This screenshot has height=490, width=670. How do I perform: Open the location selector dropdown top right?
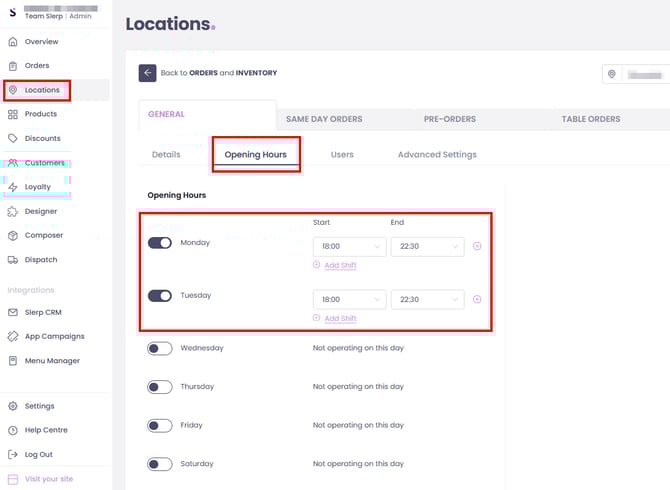tap(636, 75)
